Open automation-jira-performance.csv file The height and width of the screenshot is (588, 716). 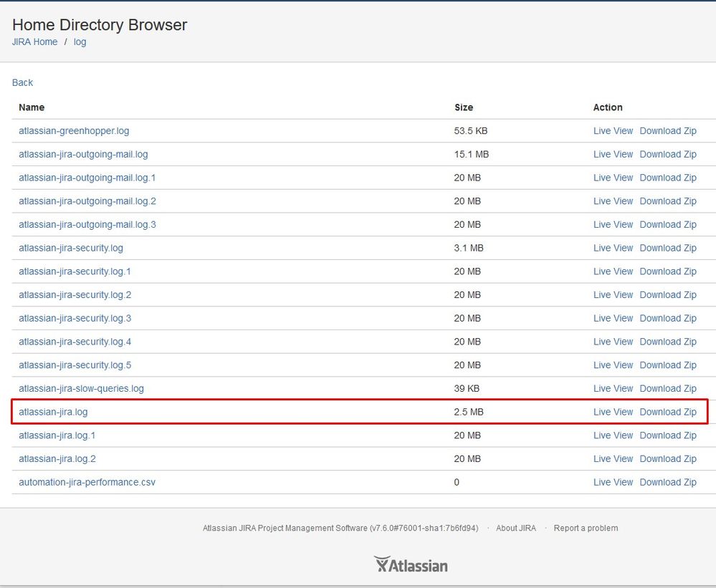(x=87, y=482)
